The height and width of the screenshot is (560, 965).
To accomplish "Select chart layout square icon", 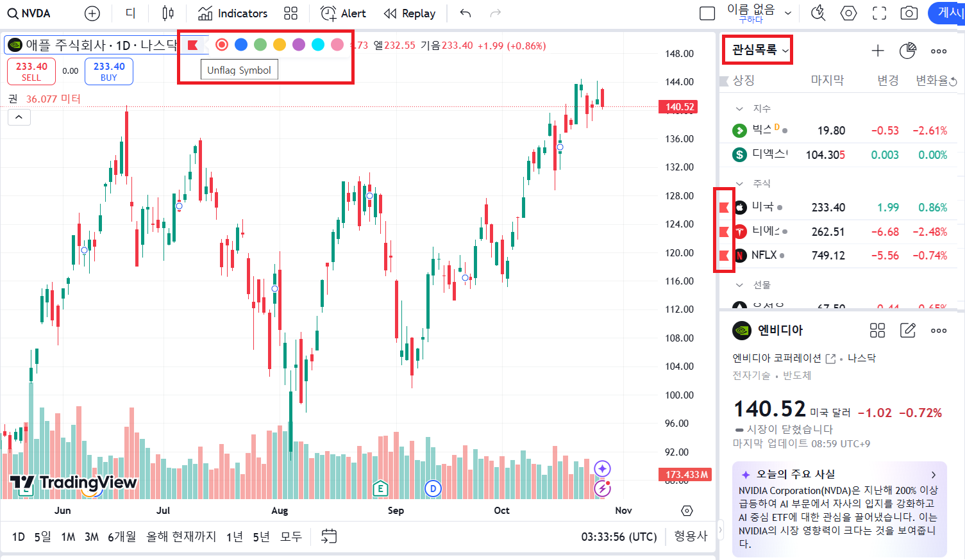I will tap(707, 13).
